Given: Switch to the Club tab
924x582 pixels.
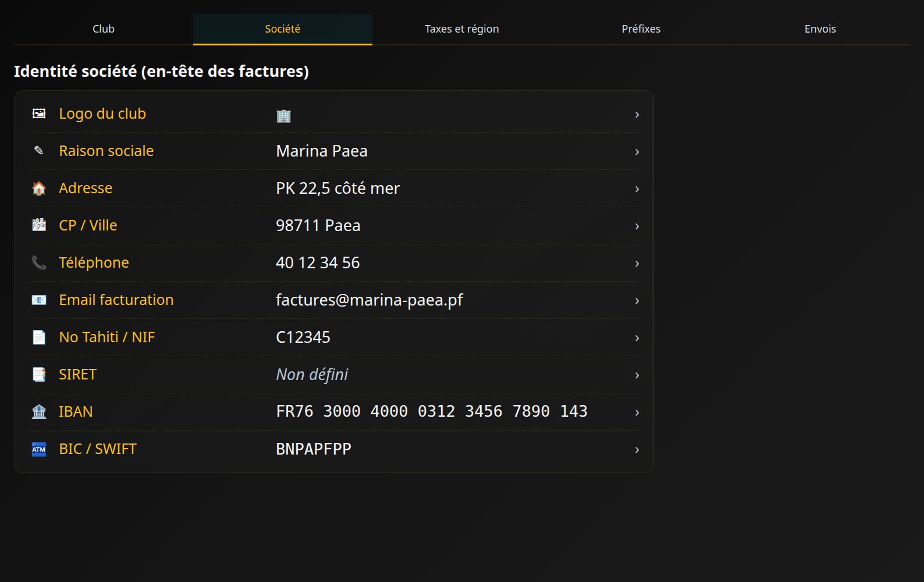Looking at the screenshot, I should coord(104,29).
